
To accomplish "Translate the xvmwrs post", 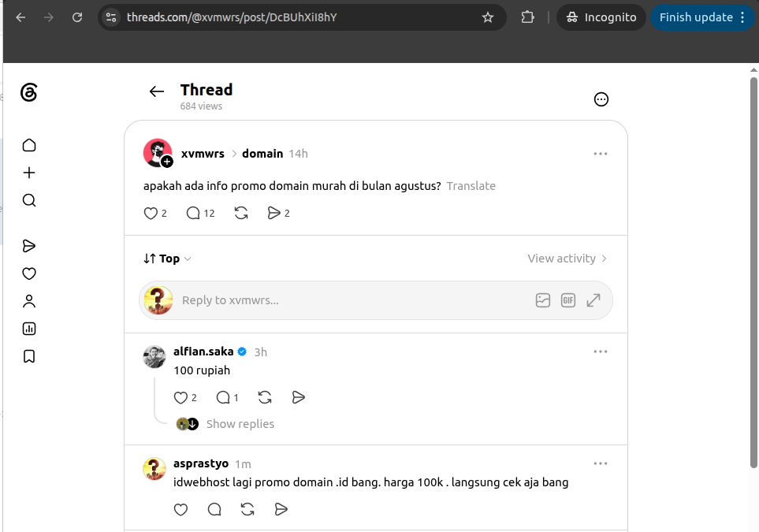I will tap(471, 186).
